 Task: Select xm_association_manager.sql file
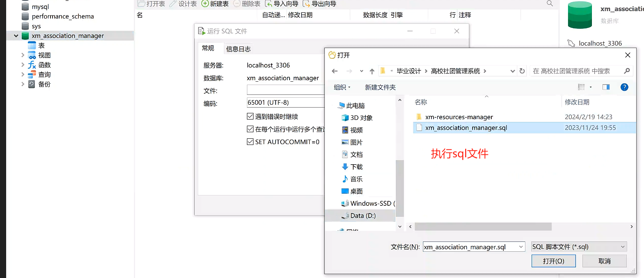point(524,128)
